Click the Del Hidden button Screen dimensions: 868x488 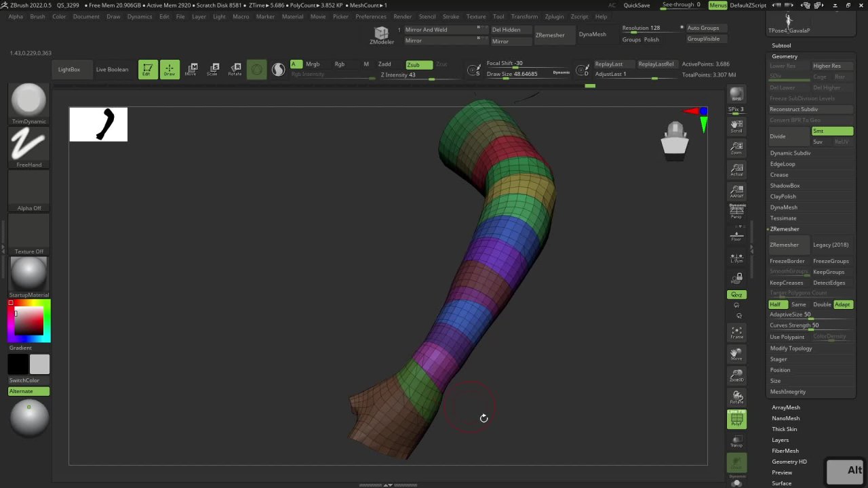click(506, 30)
